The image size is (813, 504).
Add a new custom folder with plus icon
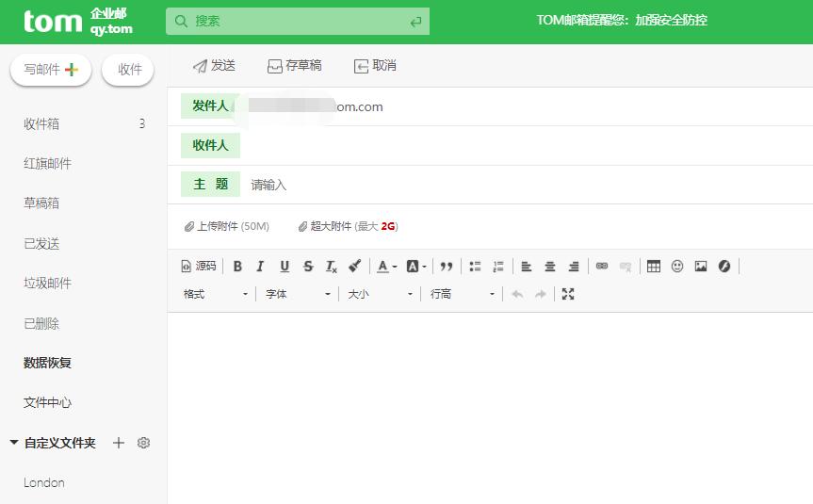pos(118,443)
